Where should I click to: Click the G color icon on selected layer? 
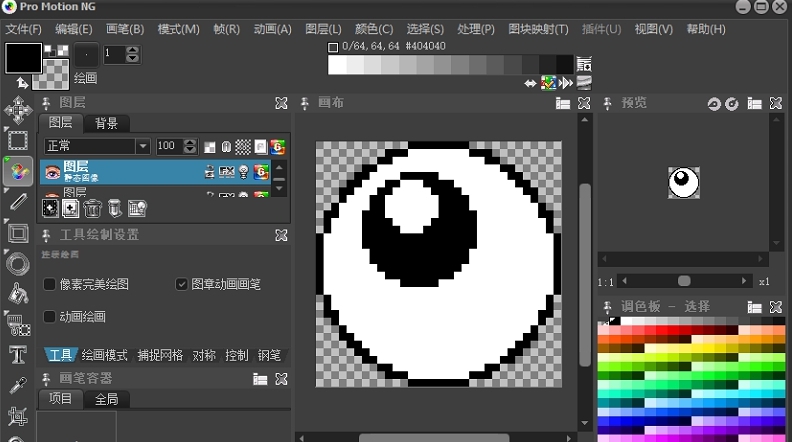pyautogui.click(x=261, y=172)
